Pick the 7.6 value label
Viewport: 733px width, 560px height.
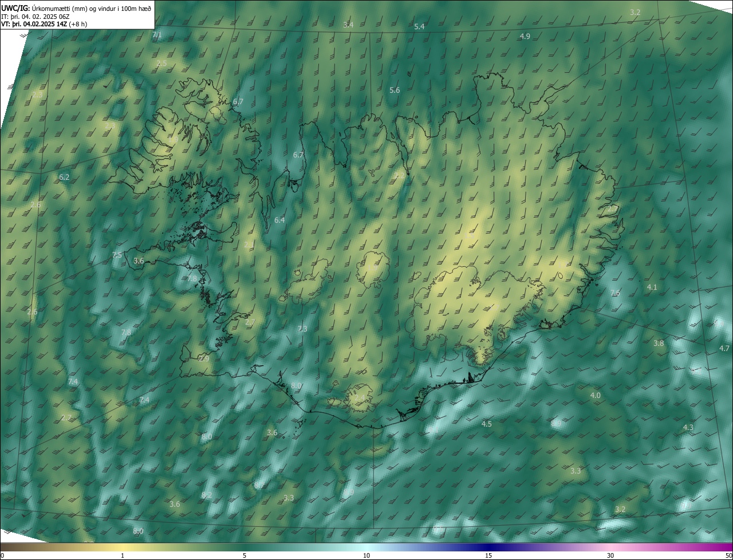click(x=615, y=293)
